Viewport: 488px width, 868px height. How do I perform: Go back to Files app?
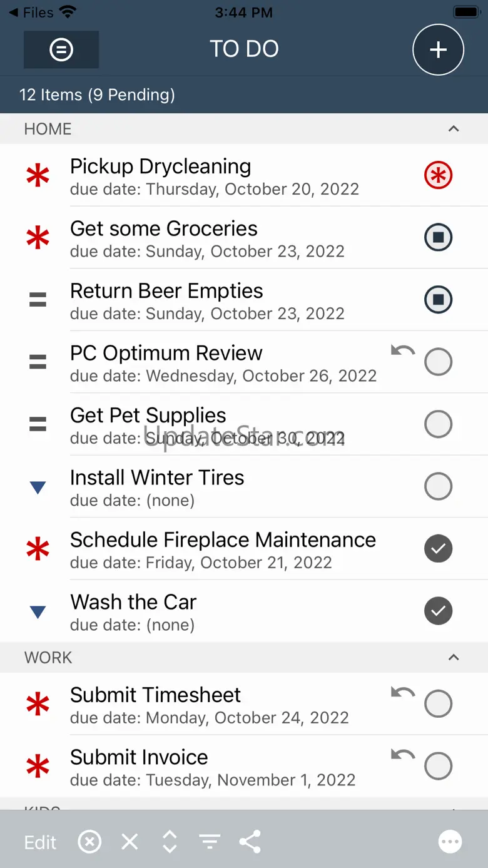tap(31, 12)
